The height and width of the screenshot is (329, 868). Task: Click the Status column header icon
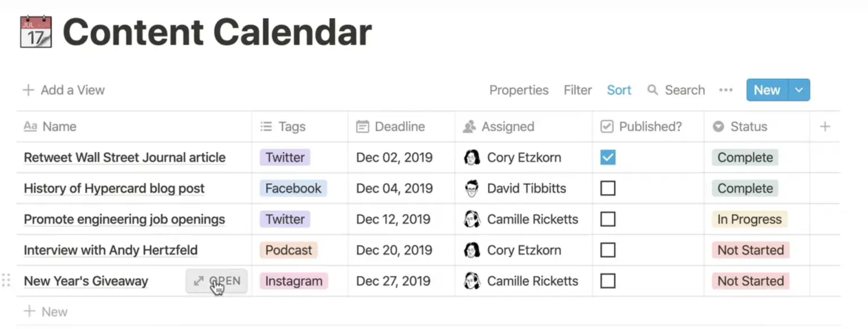point(718,127)
